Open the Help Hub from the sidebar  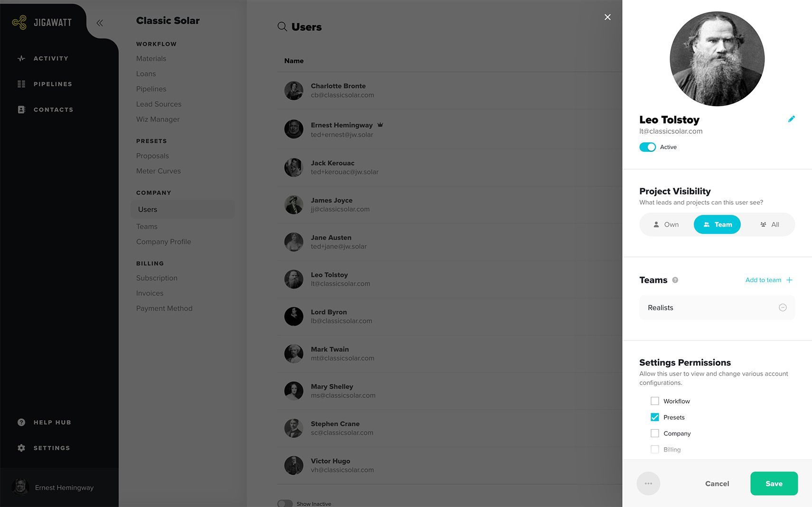coord(44,422)
